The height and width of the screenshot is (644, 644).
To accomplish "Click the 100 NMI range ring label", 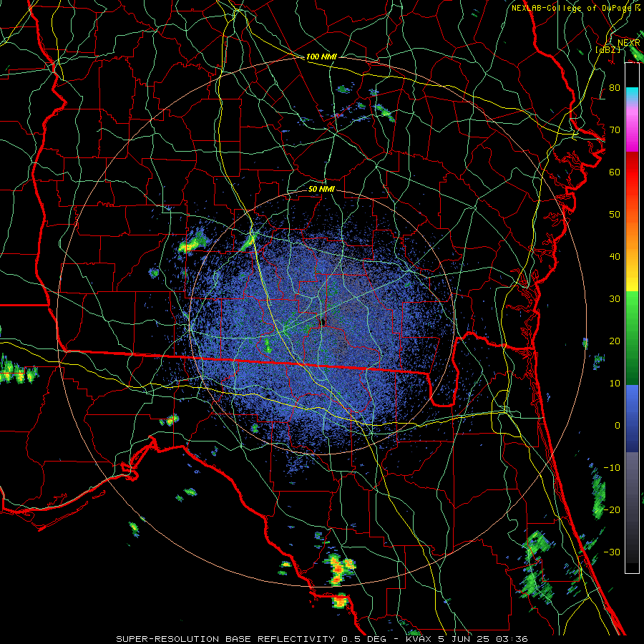I will [321, 57].
